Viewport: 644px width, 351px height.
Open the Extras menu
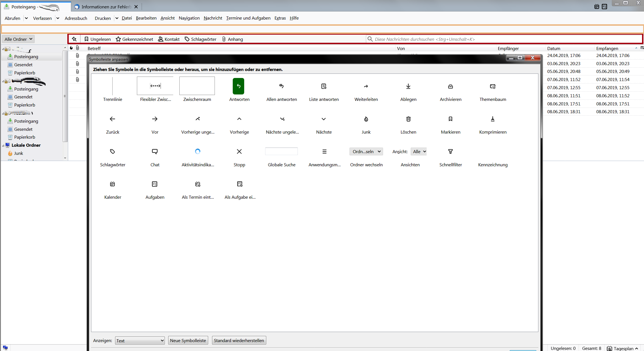280,18
